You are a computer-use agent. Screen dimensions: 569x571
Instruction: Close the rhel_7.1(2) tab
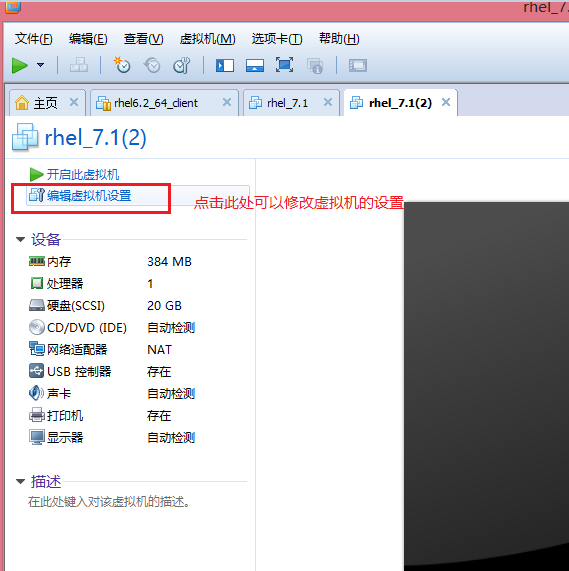(446, 102)
